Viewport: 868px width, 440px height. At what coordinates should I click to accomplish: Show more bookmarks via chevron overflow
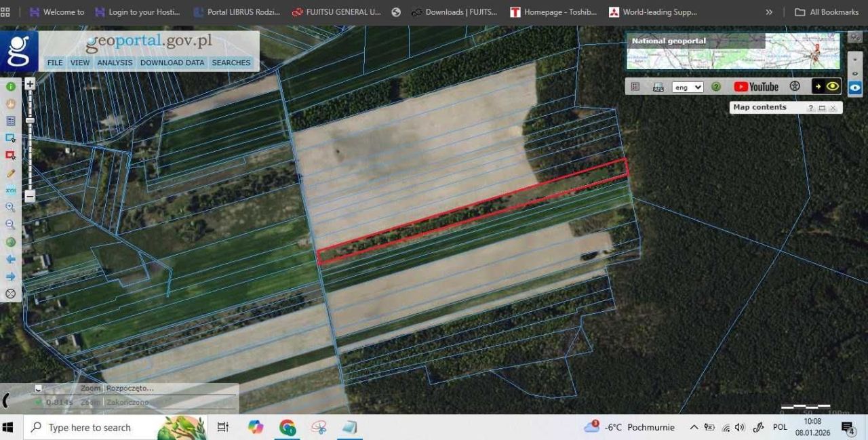coord(769,12)
